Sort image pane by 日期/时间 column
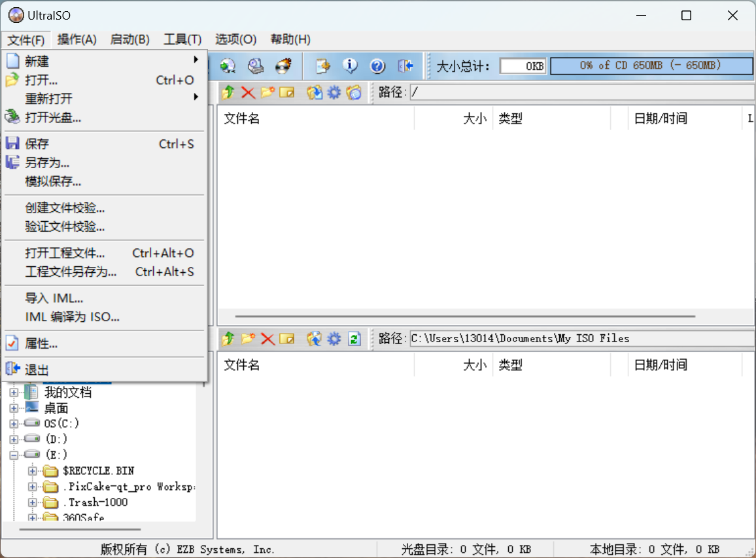This screenshot has width=756, height=558. pos(685,118)
